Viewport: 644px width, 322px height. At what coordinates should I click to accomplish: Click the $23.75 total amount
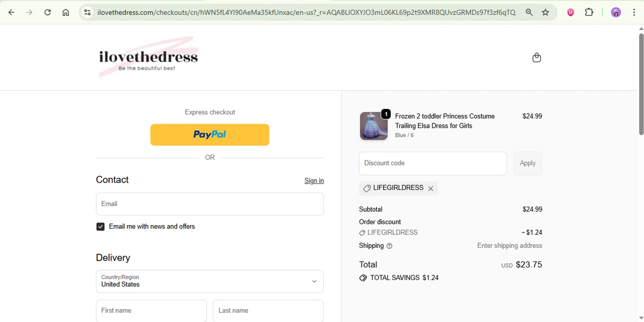529,265
